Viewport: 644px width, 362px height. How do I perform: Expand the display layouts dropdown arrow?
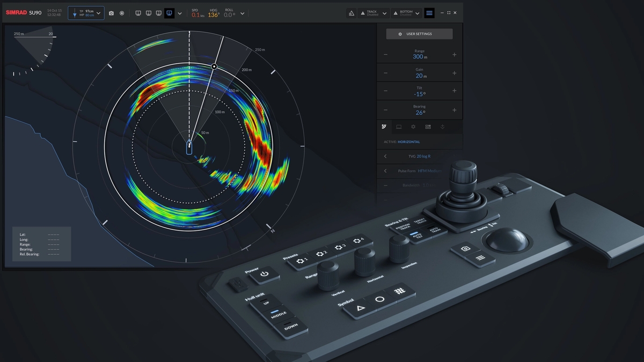[x=180, y=13]
